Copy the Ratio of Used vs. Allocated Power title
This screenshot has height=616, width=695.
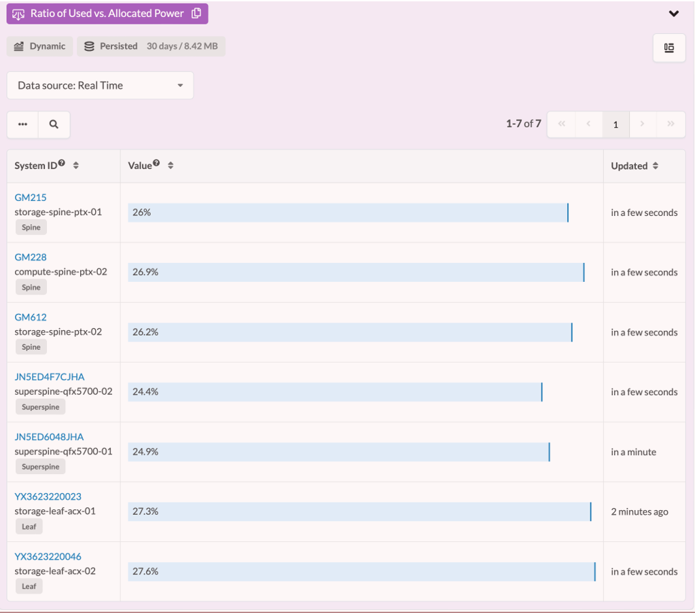196,14
